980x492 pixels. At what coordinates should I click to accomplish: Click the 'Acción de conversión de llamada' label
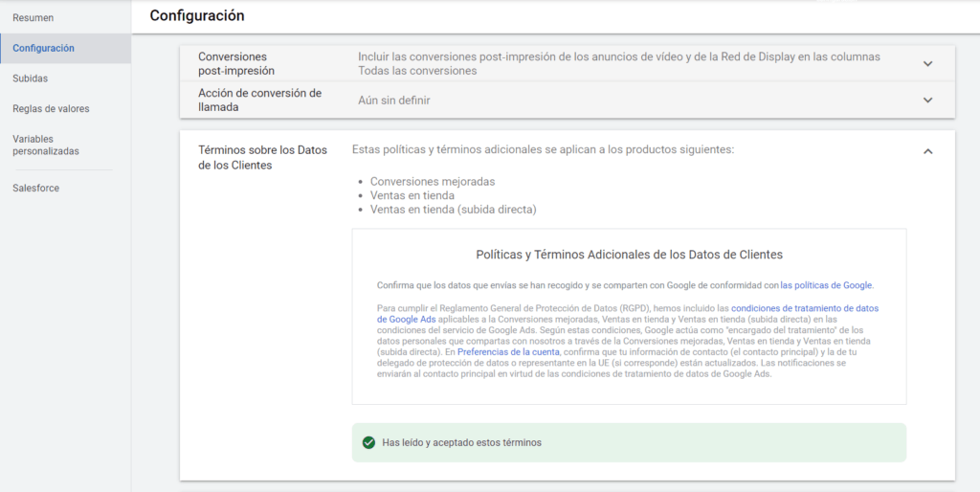[x=260, y=100]
